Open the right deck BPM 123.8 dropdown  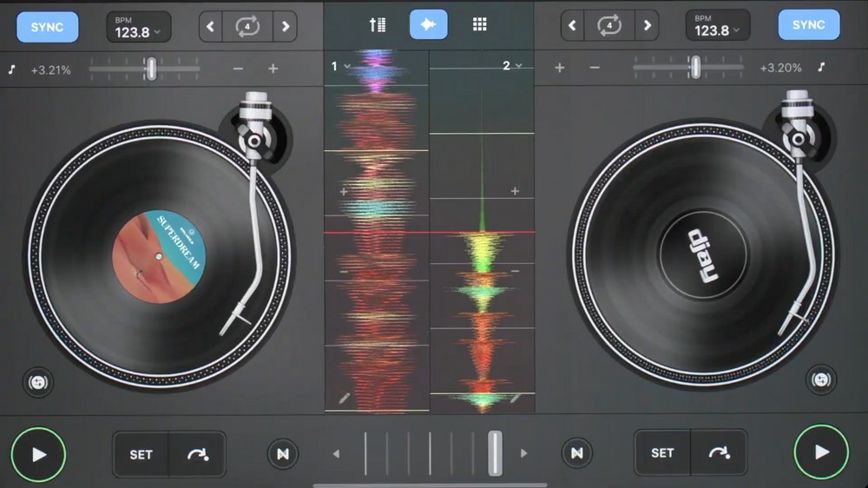[x=718, y=25]
